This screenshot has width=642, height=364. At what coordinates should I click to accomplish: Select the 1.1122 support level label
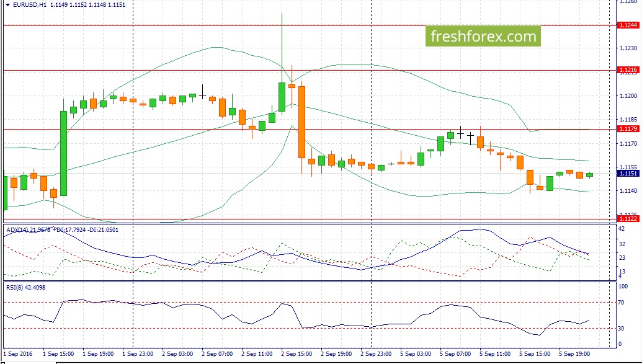[628, 219]
